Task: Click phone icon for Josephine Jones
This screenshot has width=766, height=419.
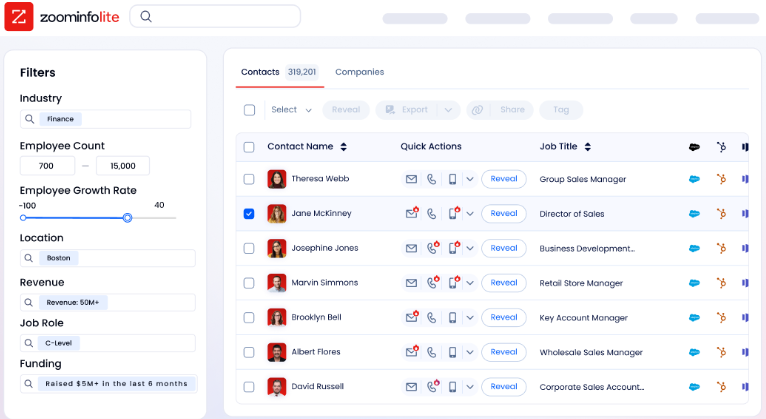Action: (433, 248)
